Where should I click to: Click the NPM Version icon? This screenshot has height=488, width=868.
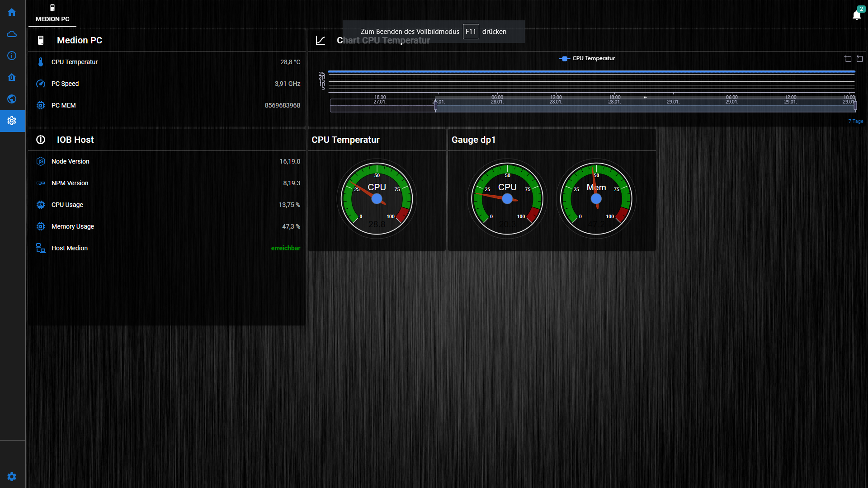(41, 183)
